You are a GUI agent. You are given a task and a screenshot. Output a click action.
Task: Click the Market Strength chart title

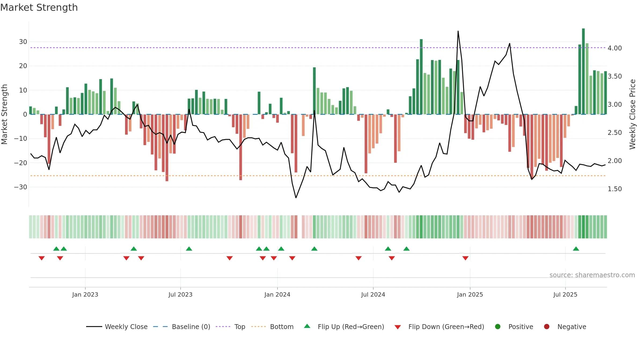point(39,8)
